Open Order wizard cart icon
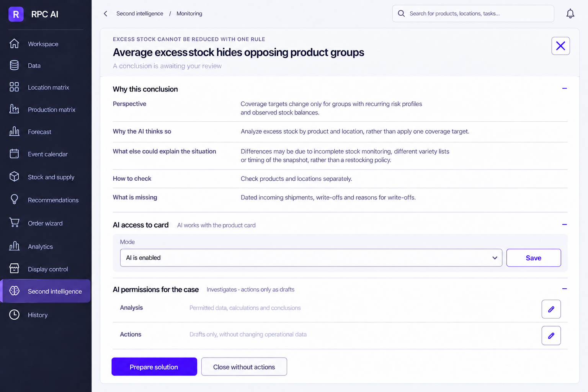The image size is (588, 392). coord(14,223)
